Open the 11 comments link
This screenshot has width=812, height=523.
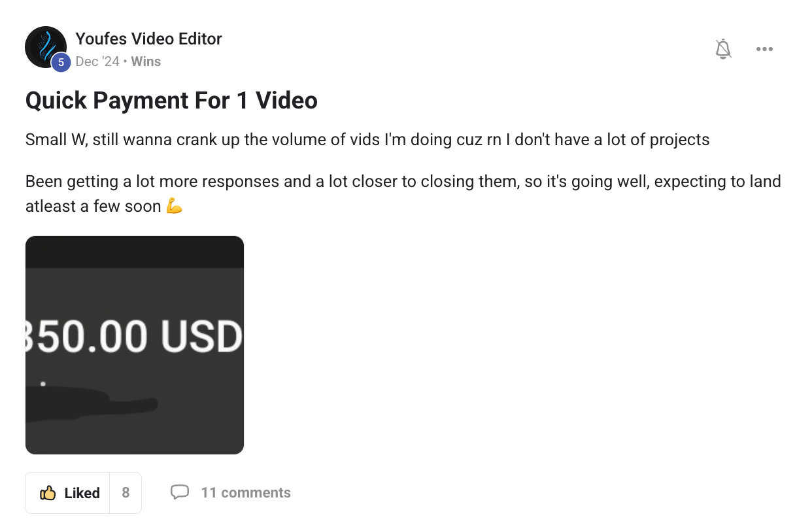pos(246,493)
